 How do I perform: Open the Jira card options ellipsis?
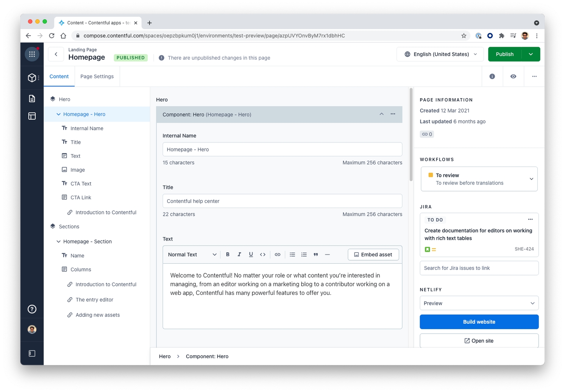coord(530,219)
